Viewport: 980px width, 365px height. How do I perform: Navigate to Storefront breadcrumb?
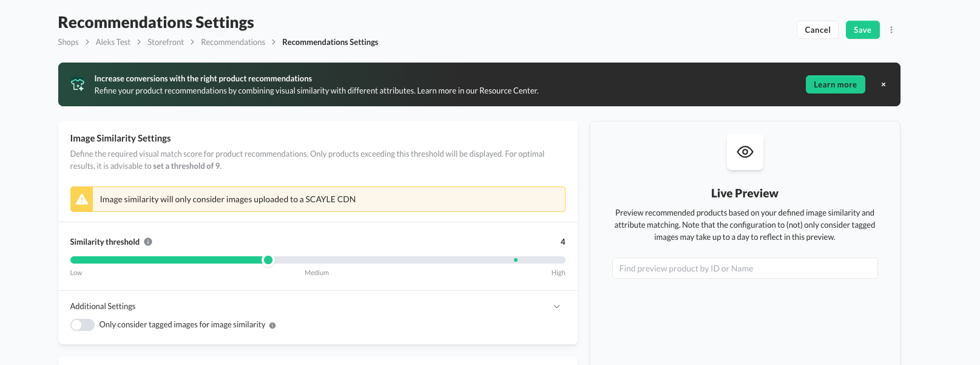[x=165, y=42]
